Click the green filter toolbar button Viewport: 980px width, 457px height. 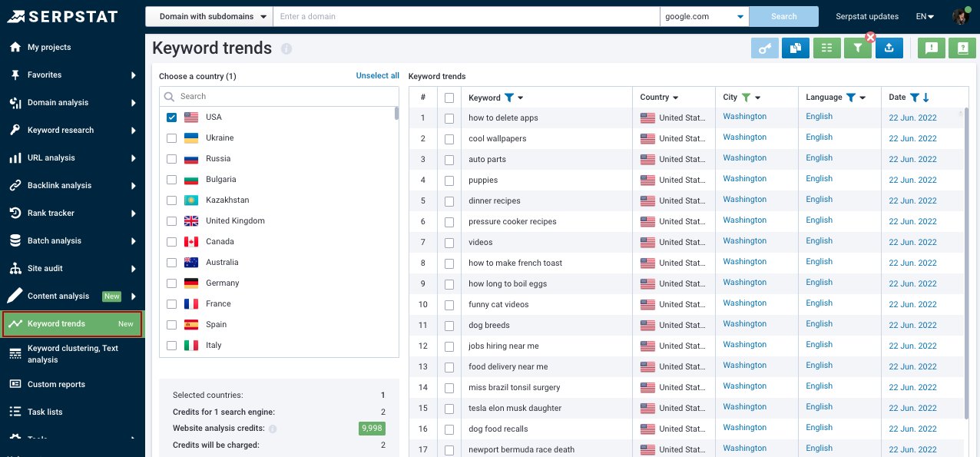pos(858,48)
